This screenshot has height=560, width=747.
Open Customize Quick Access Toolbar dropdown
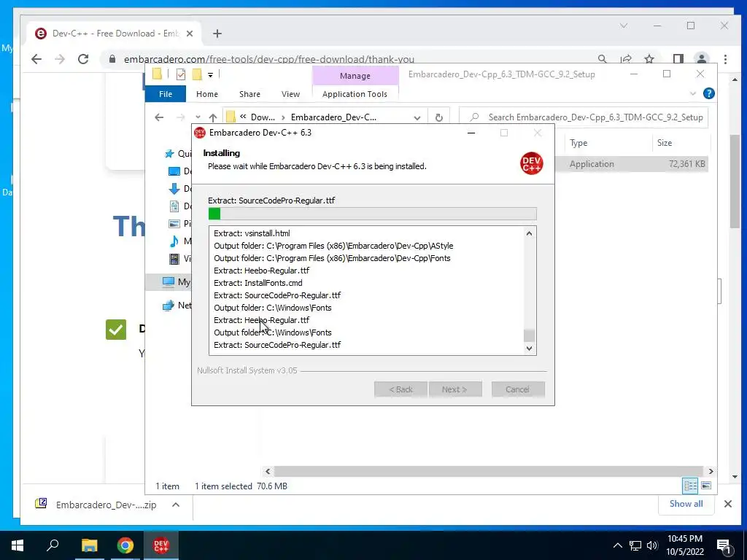click(x=210, y=75)
